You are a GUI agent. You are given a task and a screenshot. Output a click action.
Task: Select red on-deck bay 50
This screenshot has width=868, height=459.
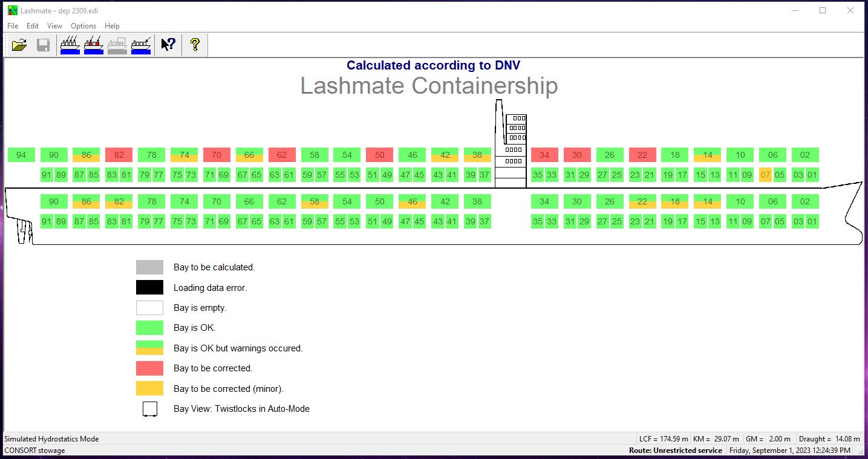[x=379, y=155]
